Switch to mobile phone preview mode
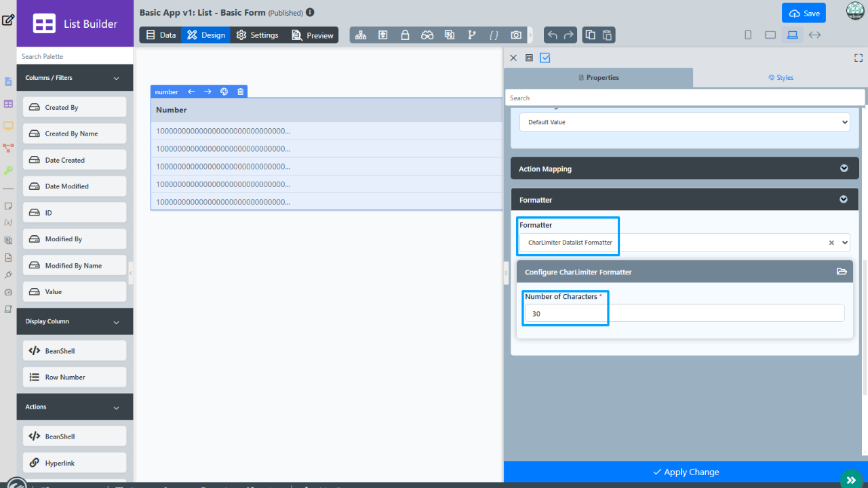Image resolution: width=868 pixels, height=488 pixels. 748,35
